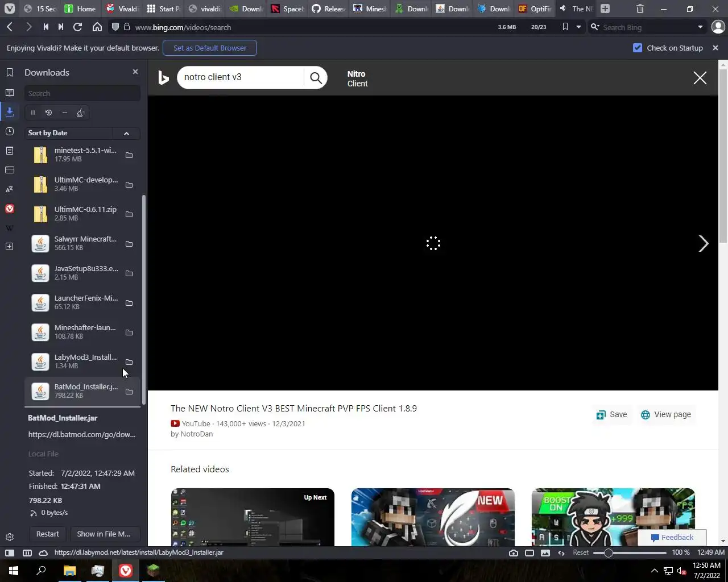728x582 pixels.
Task: Restart the BatMod_Installer download
Action: point(48,534)
